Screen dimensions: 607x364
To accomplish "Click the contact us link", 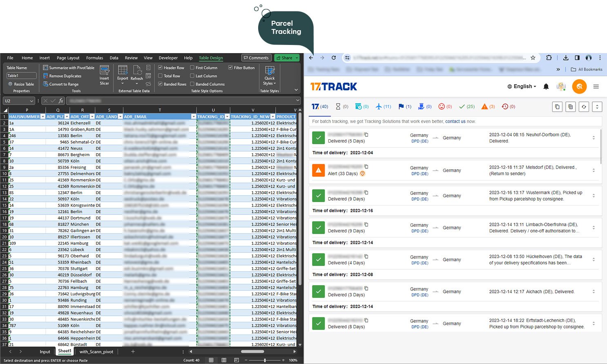I will point(455,121).
